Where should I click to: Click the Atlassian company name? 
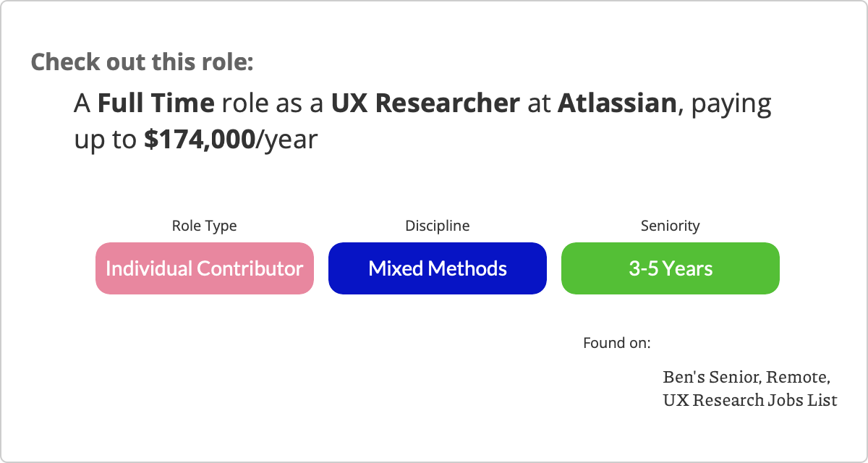tap(616, 103)
